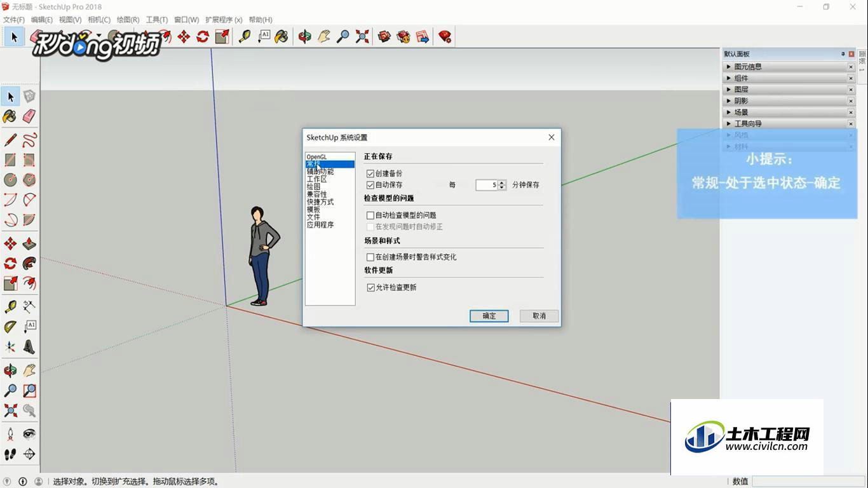Select the 3 Point Arc tool

click(10, 220)
